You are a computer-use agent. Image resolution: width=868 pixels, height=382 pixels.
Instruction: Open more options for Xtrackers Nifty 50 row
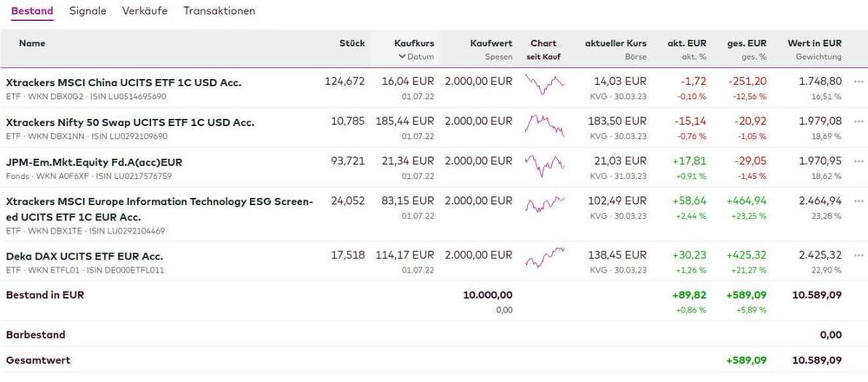click(858, 122)
